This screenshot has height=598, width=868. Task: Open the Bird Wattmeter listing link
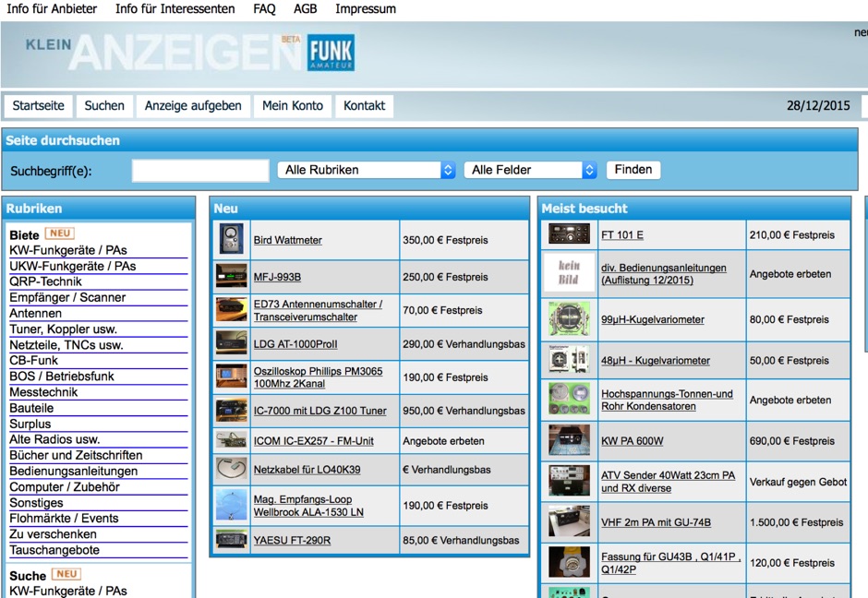point(288,240)
